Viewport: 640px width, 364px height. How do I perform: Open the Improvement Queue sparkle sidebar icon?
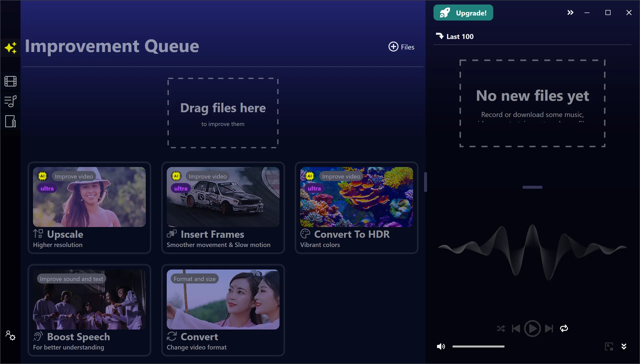[10, 47]
